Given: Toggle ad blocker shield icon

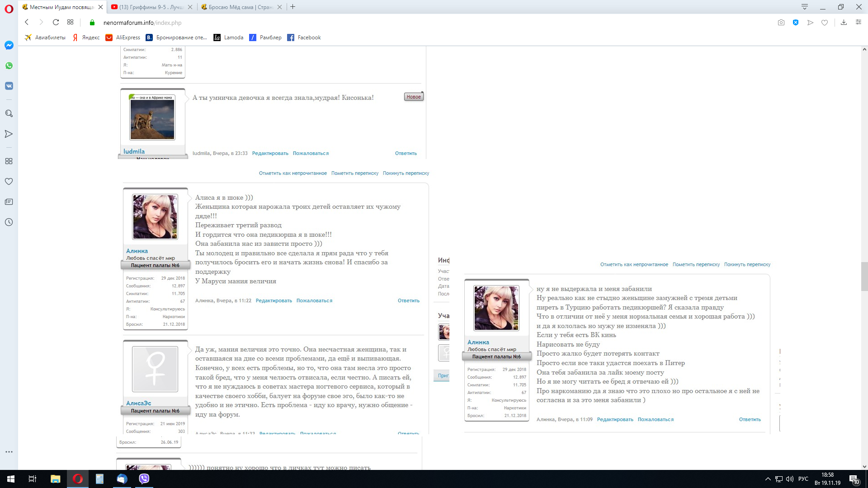Looking at the screenshot, I should coord(796,23).
